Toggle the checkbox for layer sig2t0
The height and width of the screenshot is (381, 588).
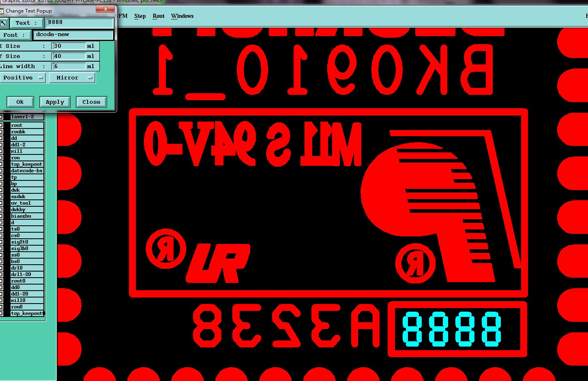tap(1, 242)
